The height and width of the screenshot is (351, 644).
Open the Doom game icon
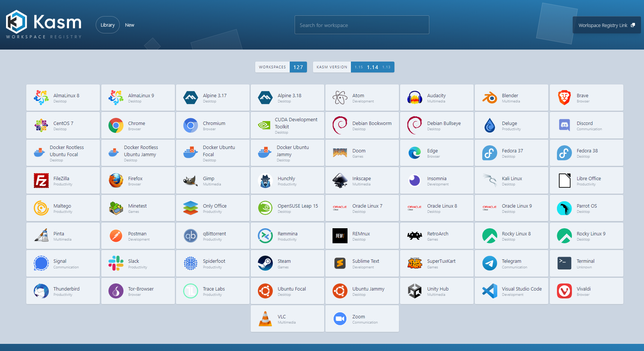(x=340, y=153)
